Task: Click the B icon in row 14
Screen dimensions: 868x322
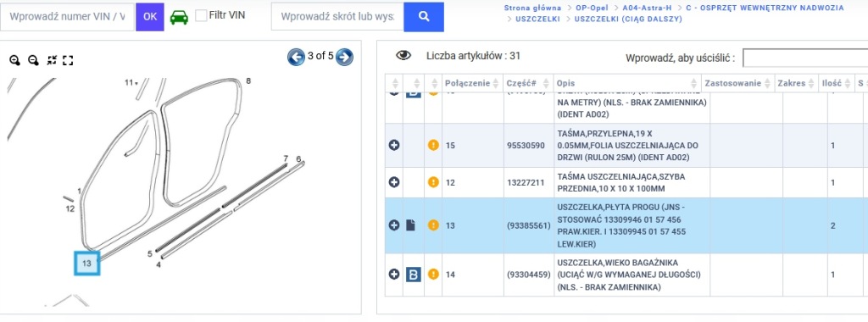Action: point(414,274)
